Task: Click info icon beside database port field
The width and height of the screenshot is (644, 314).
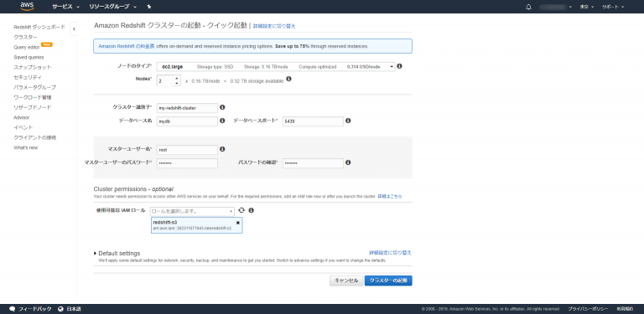Action: coord(348,121)
